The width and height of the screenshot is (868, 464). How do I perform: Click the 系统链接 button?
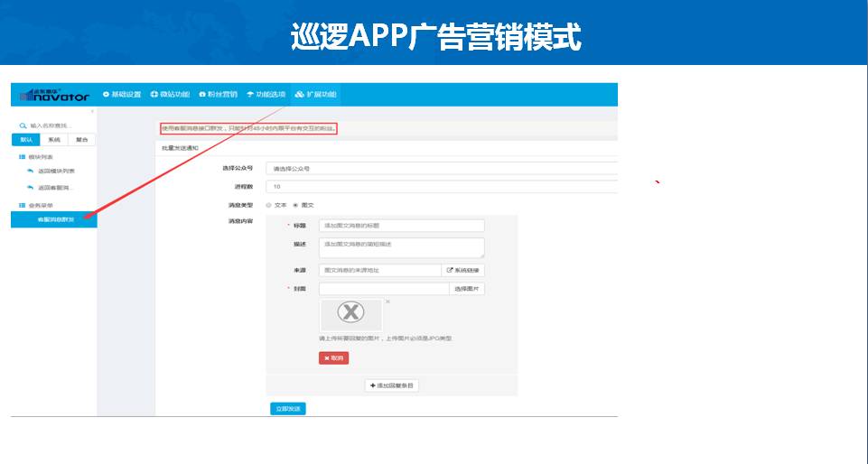pos(463,270)
